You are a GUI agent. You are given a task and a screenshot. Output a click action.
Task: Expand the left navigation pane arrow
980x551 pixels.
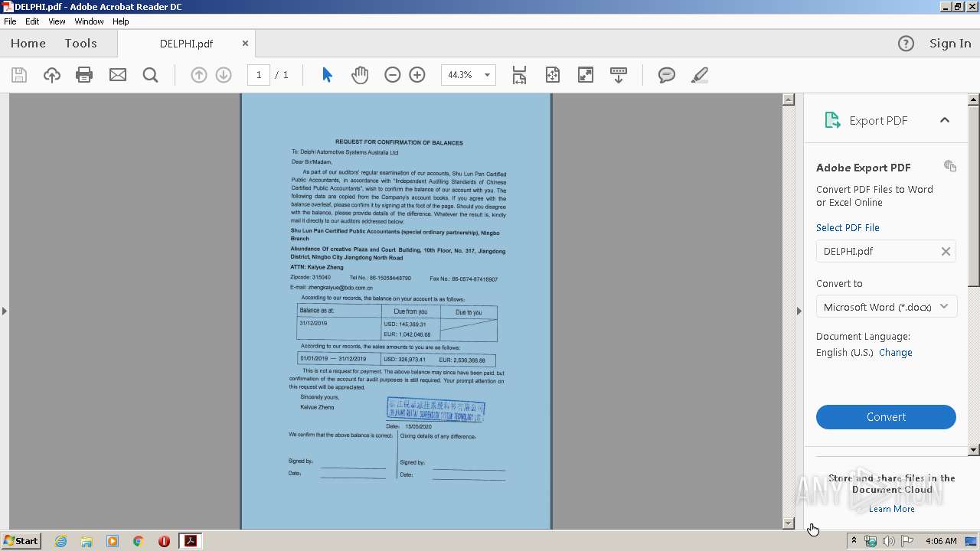tap(4, 311)
